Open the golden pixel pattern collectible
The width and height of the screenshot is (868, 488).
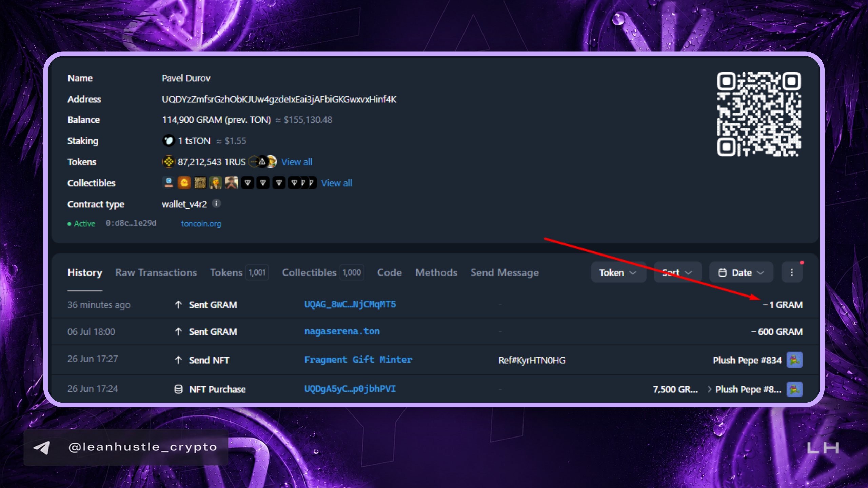coord(200,183)
